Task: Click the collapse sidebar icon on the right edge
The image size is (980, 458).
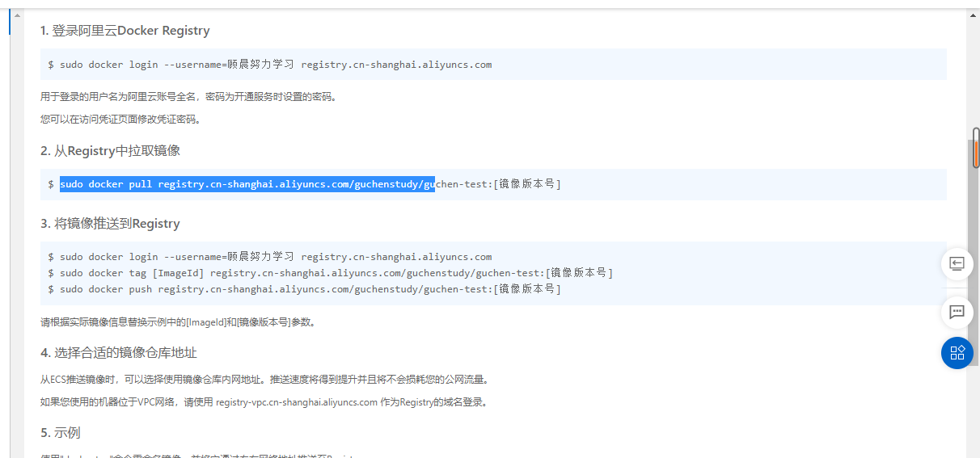Action: pyautogui.click(x=957, y=263)
